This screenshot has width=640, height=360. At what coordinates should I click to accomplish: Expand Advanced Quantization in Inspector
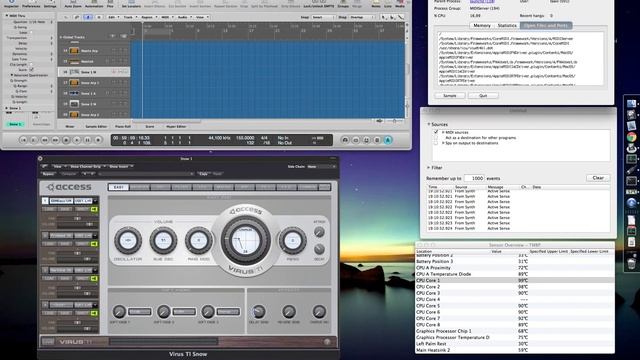(11, 75)
